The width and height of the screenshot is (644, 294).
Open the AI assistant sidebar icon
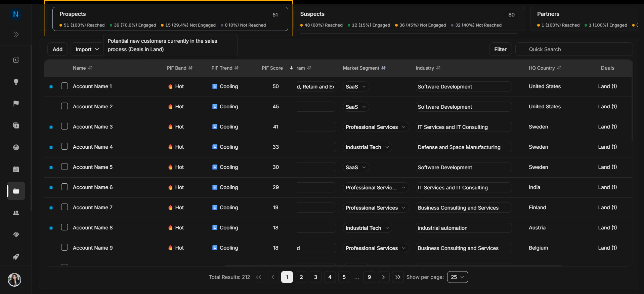[x=16, y=60]
